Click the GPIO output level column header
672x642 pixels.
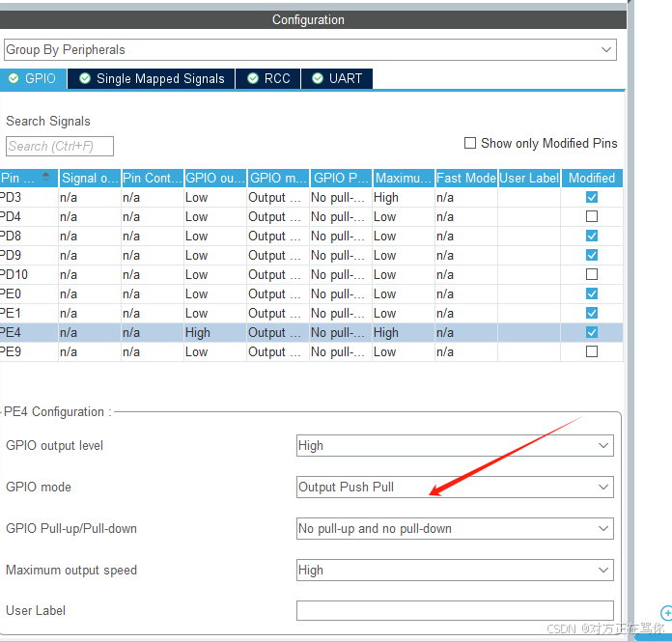click(215, 178)
